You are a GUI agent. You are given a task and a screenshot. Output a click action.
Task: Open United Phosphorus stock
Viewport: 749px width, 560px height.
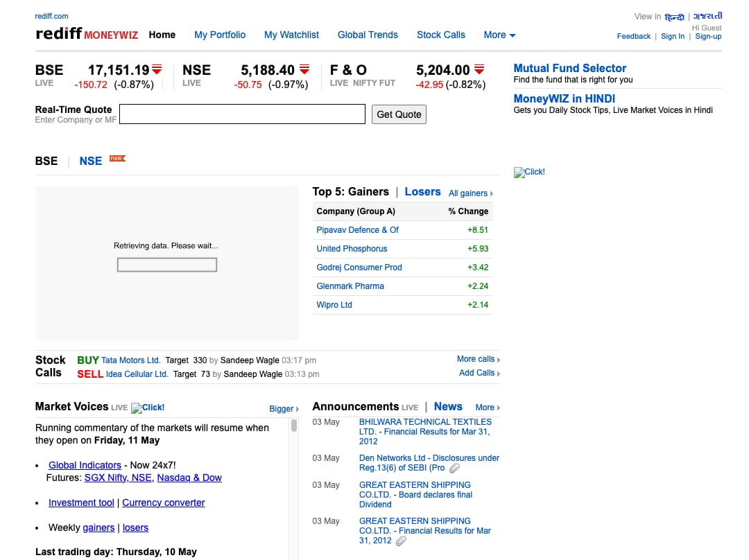(352, 249)
